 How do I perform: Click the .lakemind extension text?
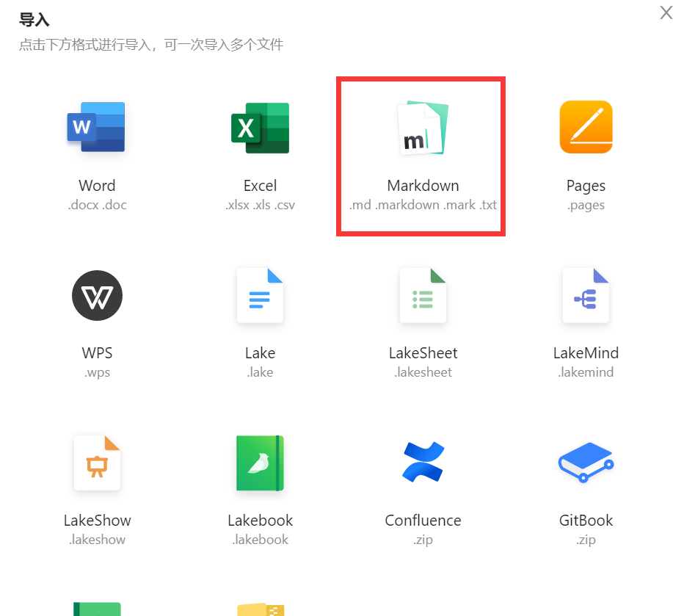click(x=586, y=372)
